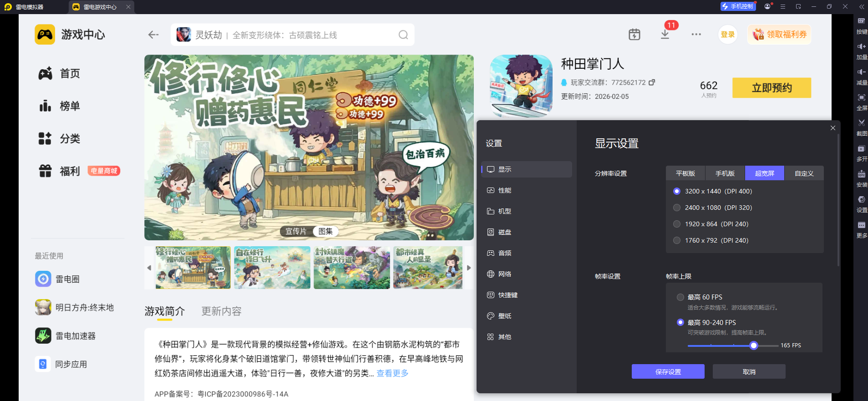Open 雷电圈 from recently used
The height and width of the screenshot is (401, 868).
57,279
